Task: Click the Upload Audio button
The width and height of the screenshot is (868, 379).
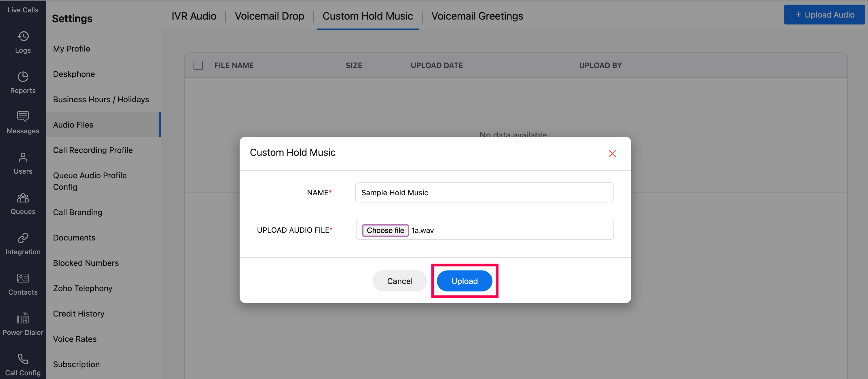Action: pos(824,14)
